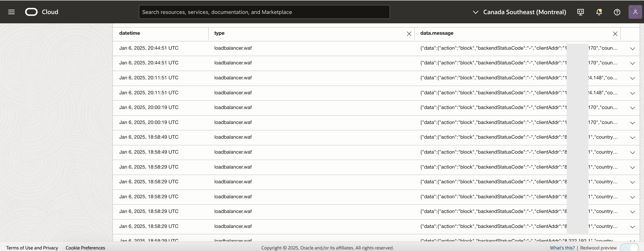Clear the data.message column with its X icon
This screenshot has height=251, width=644.
click(x=615, y=33)
